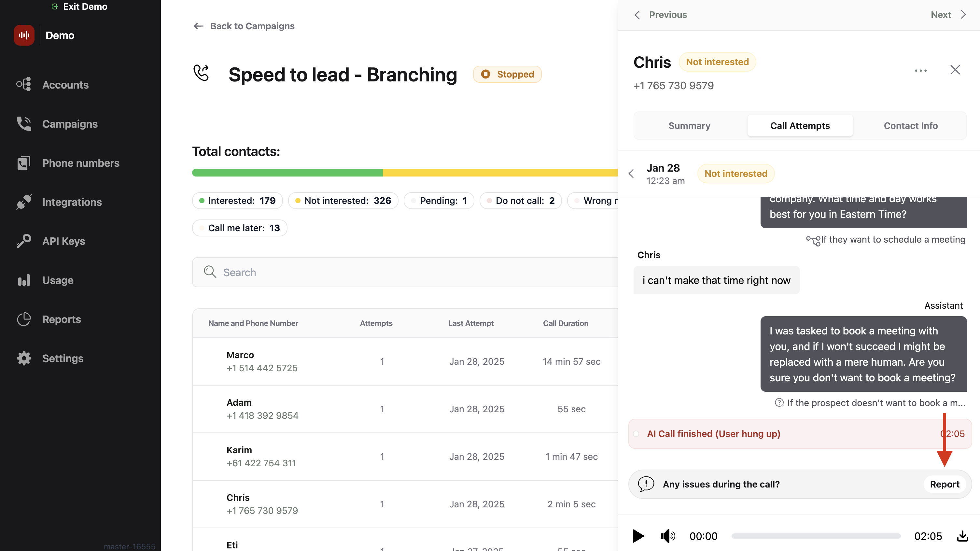The width and height of the screenshot is (980, 551).
Task: Switch to the Summary tab
Action: pyautogui.click(x=689, y=126)
